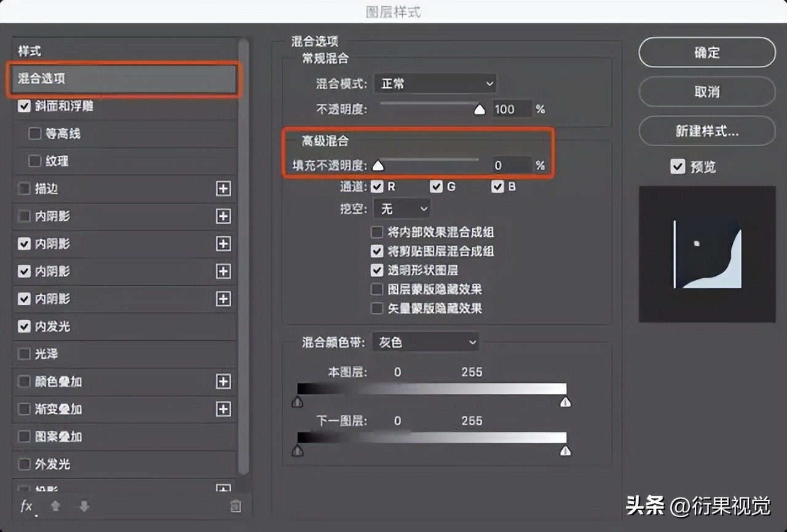787x532 pixels.
Task: Click the trash icon to delete an effect
Action: [x=235, y=506]
